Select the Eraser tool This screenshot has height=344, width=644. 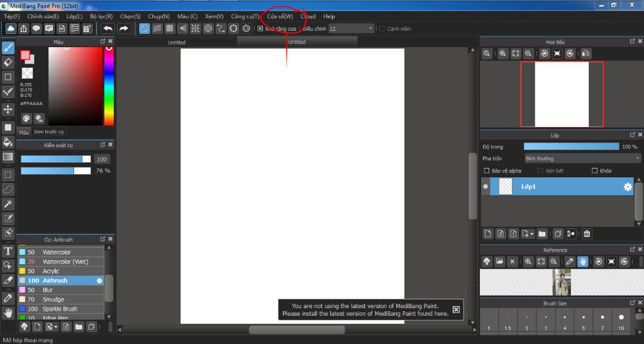click(x=8, y=62)
